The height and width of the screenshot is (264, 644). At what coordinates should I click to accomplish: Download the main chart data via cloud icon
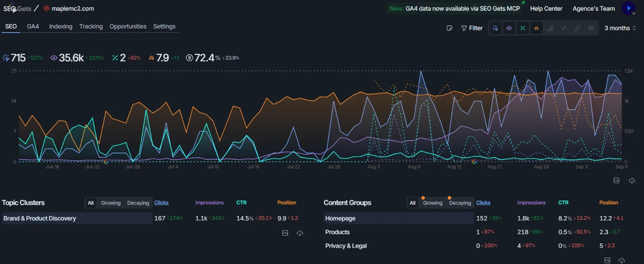point(632,181)
